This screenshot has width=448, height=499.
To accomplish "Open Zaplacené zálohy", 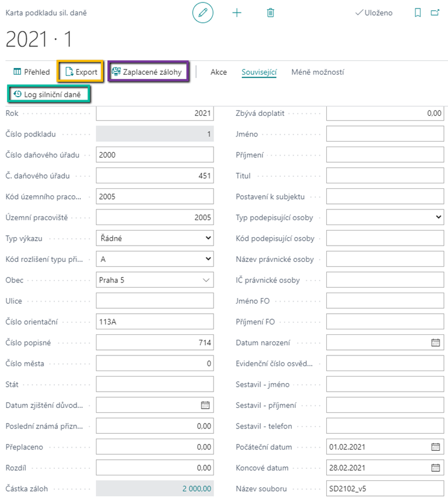I will 147,72.
